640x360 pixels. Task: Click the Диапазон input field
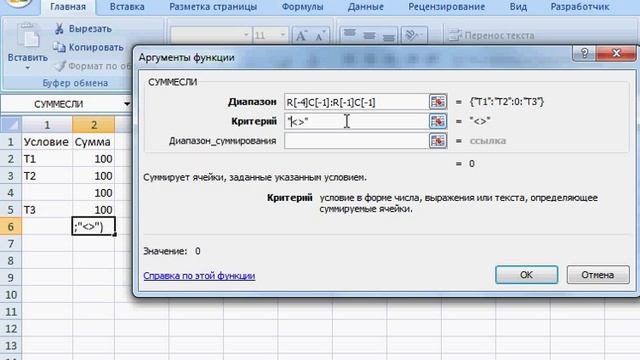356,102
